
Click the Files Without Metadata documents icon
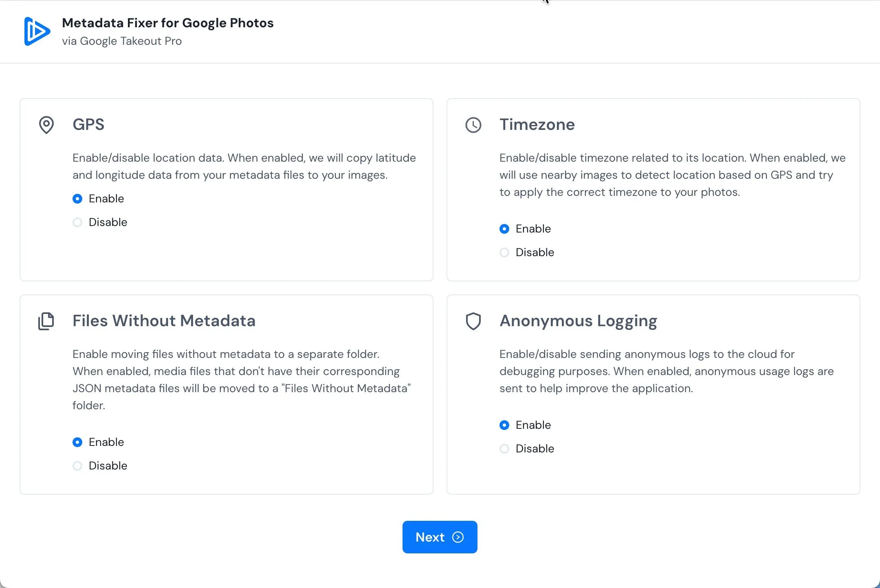[x=46, y=321]
